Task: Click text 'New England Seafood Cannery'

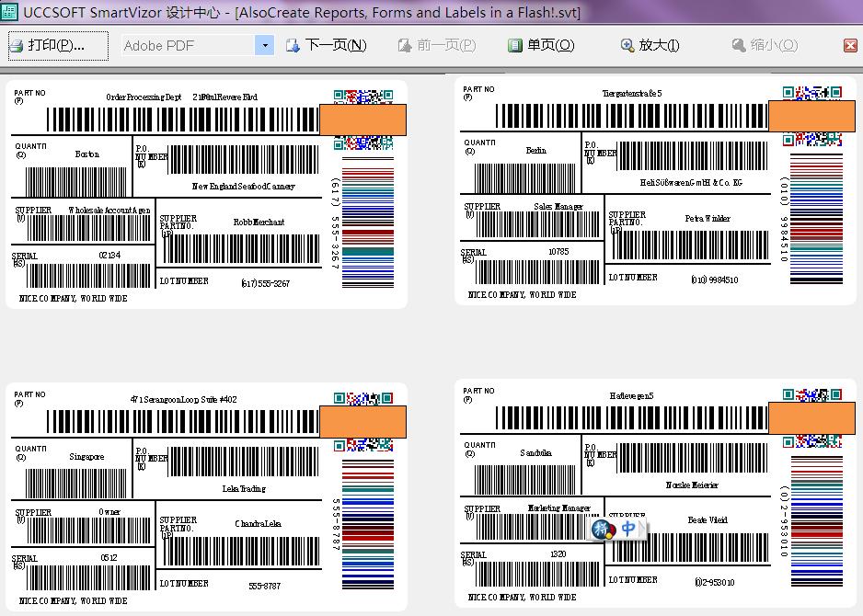Action: pyautogui.click(x=244, y=186)
